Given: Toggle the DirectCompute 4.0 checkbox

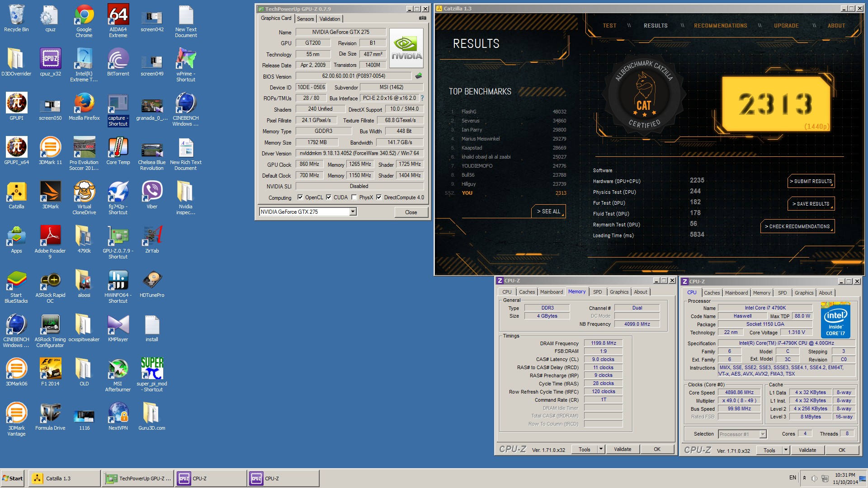Looking at the screenshot, I should (x=379, y=197).
